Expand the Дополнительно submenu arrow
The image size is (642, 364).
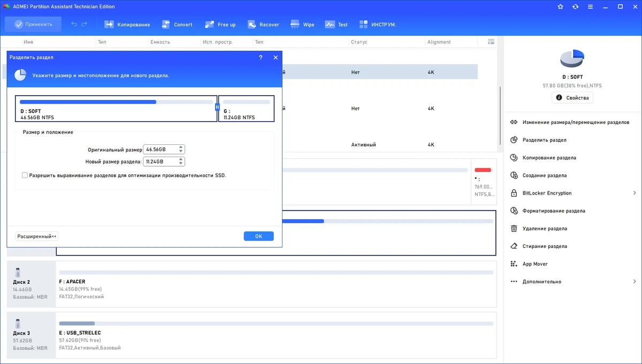[x=635, y=282]
